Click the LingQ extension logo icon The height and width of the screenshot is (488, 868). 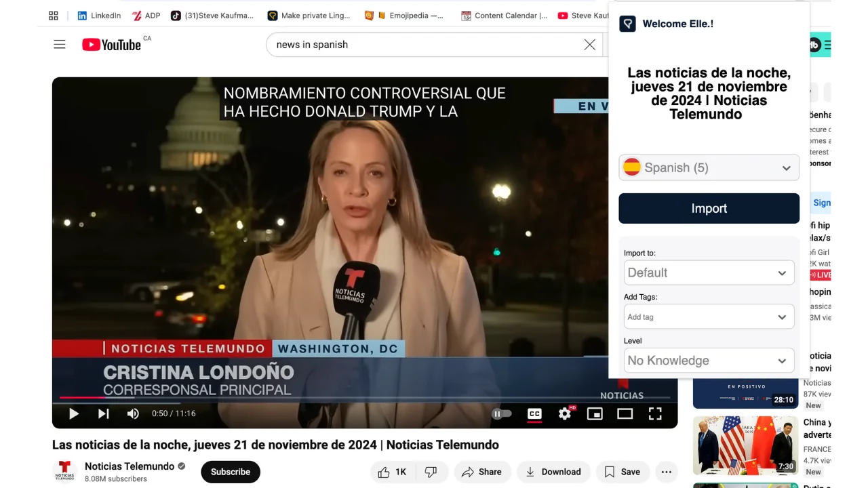[627, 24]
